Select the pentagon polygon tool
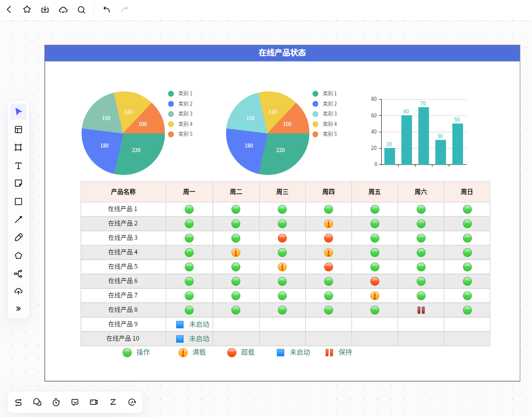This screenshot has width=532, height=417. (x=18, y=256)
